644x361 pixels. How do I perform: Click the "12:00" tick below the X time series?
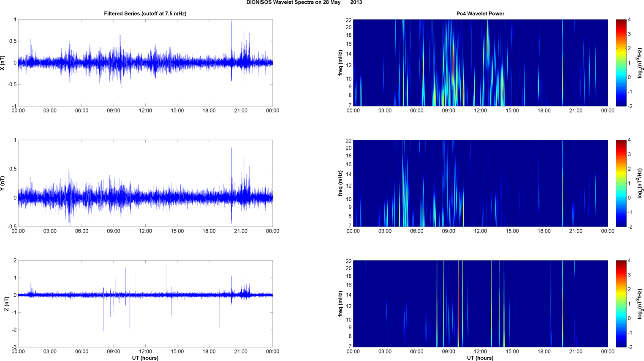(145, 111)
